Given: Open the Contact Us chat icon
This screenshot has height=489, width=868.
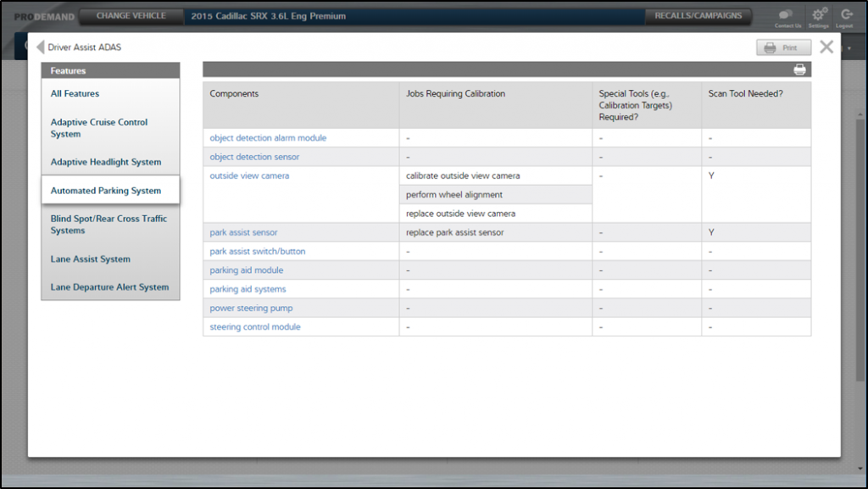Looking at the screenshot, I should [786, 15].
